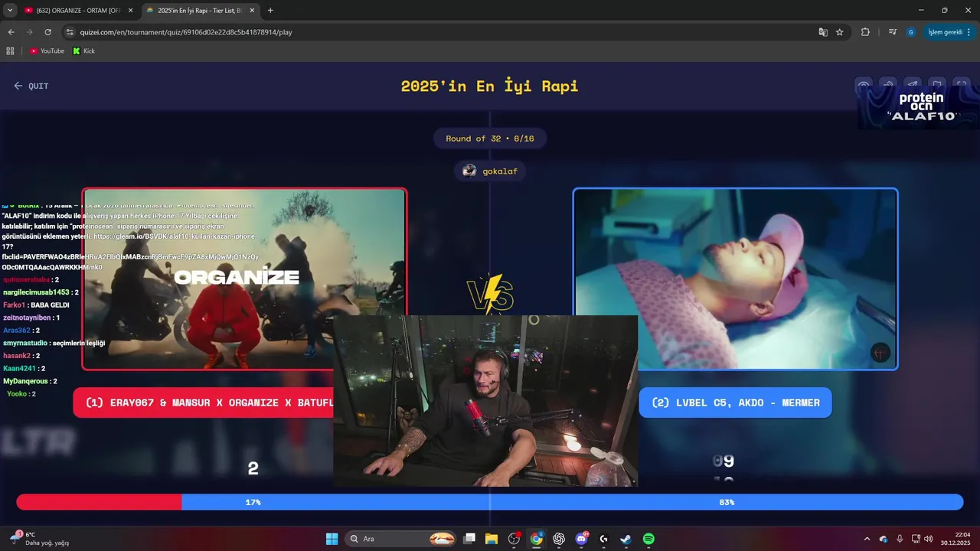Open the Chrome extensions menu
Viewport: 980px width, 551px height.
click(866, 32)
